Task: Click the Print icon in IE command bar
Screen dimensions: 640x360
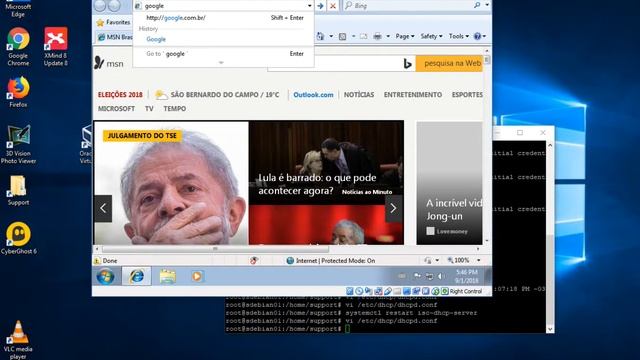Action: tap(378, 36)
